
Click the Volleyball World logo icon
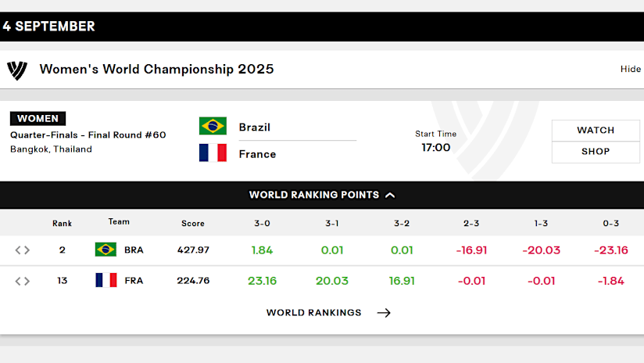(x=17, y=70)
